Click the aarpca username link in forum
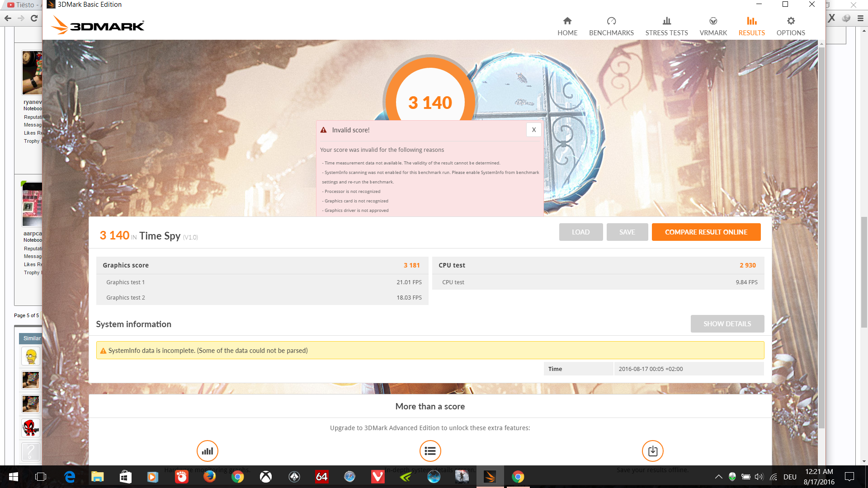 [33, 234]
